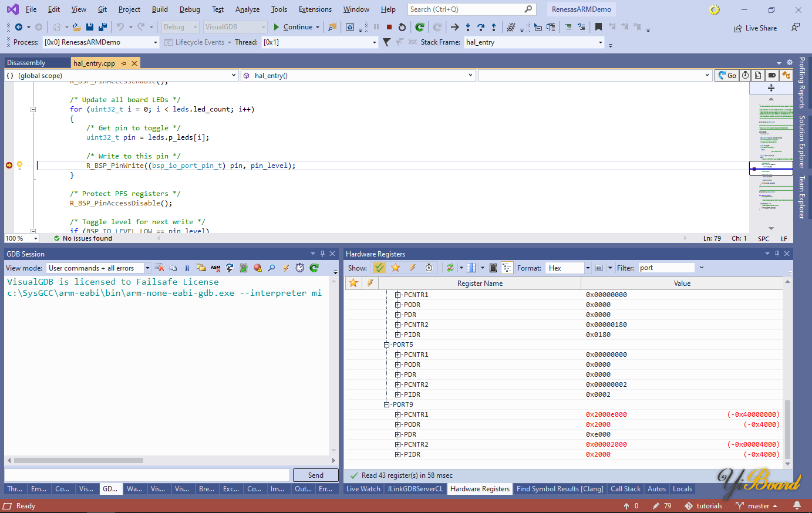Screen dimensions: 812x513
Task: Save the current file with the disk icon
Action: point(90,27)
